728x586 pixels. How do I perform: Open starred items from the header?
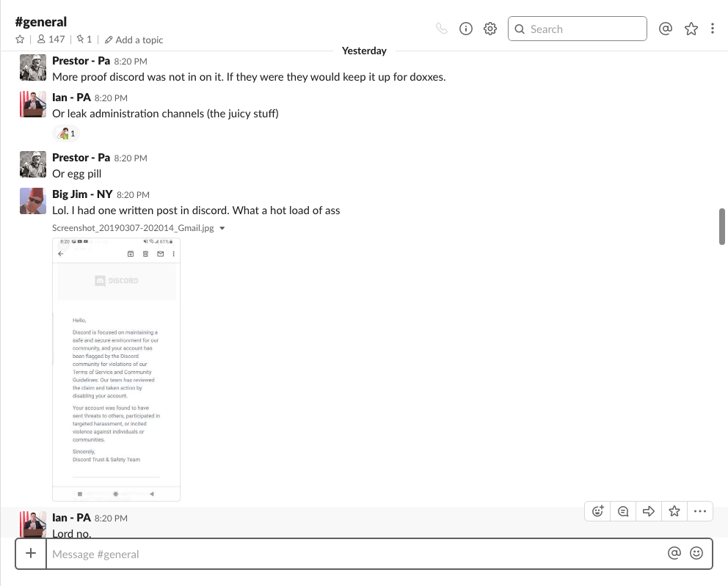[x=691, y=29]
